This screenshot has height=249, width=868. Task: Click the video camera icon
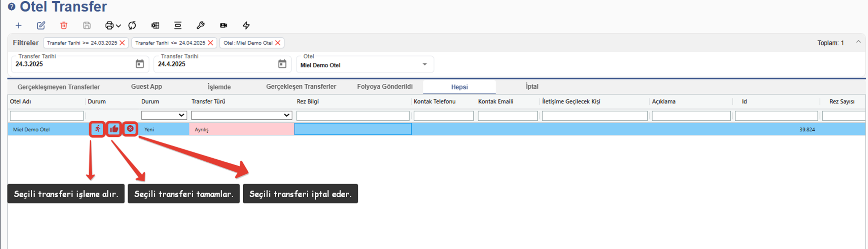click(x=223, y=26)
